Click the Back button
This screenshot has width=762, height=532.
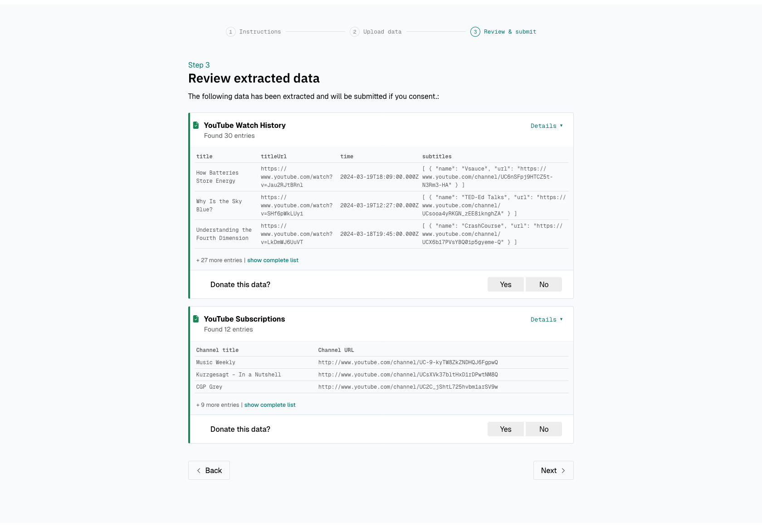209,470
